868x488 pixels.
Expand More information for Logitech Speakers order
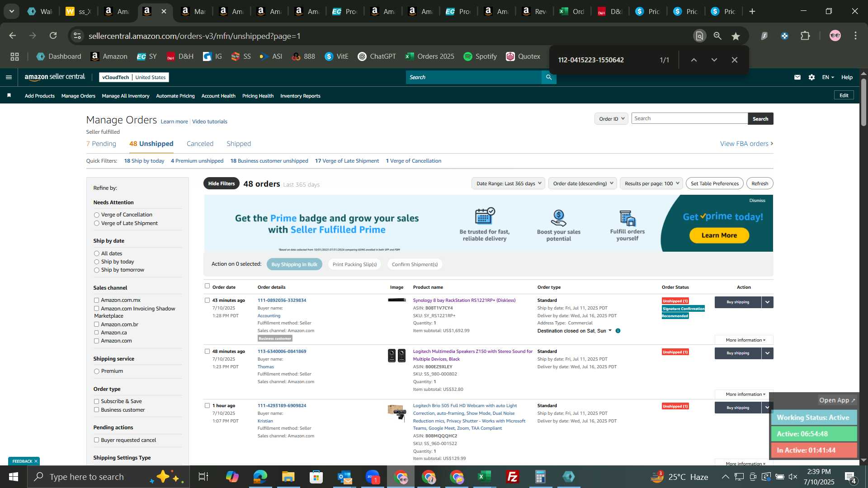(x=745, y=394)
